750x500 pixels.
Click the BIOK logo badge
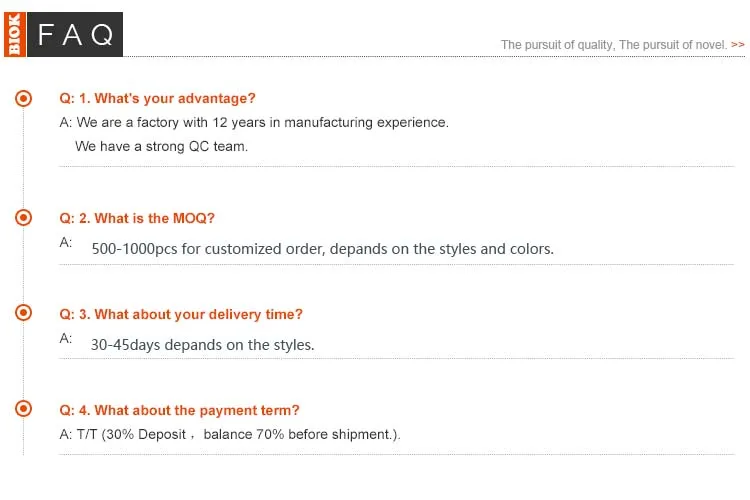tap(14, 34)
